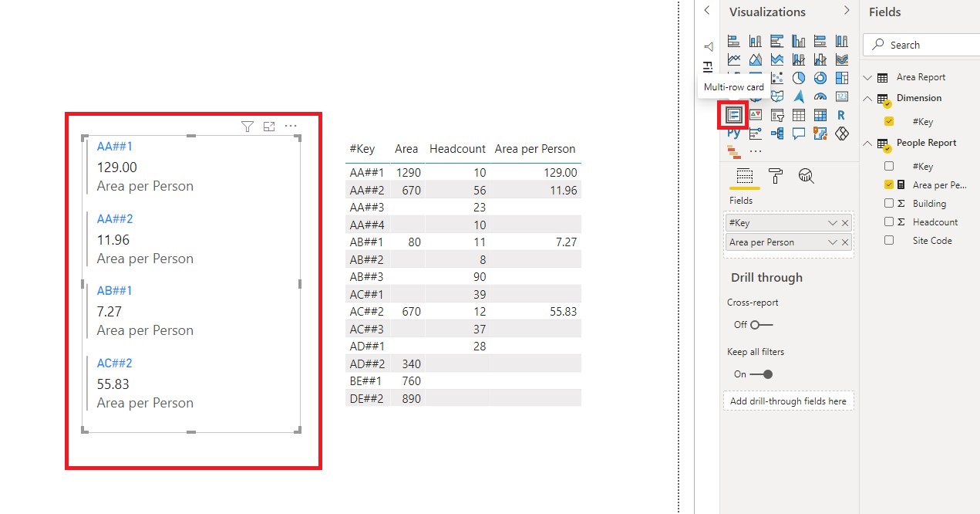Select the donut chart visual
The image size is (980, 514).
820,78
